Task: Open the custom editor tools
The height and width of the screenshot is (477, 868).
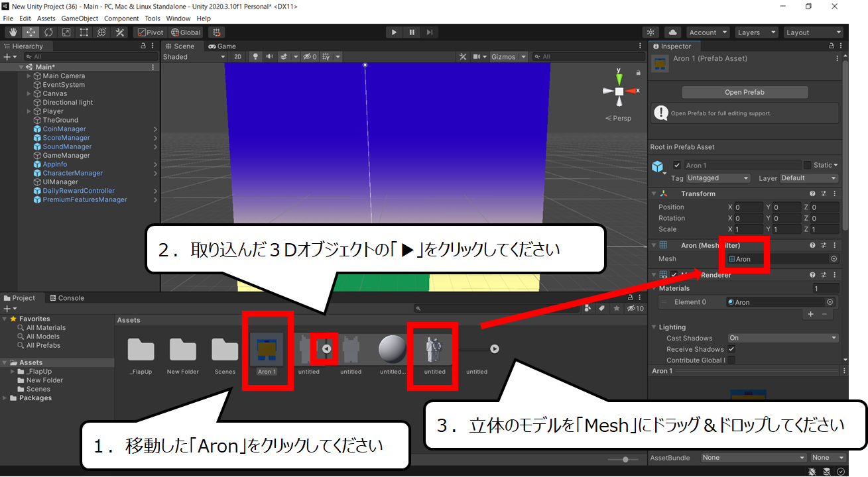Action: point(120,32)
